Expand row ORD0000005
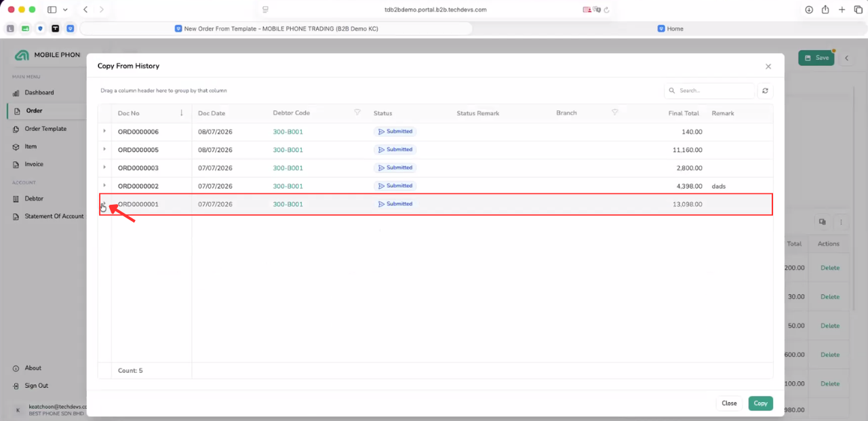The image size is (868, 421). click(x=104, y=149)
